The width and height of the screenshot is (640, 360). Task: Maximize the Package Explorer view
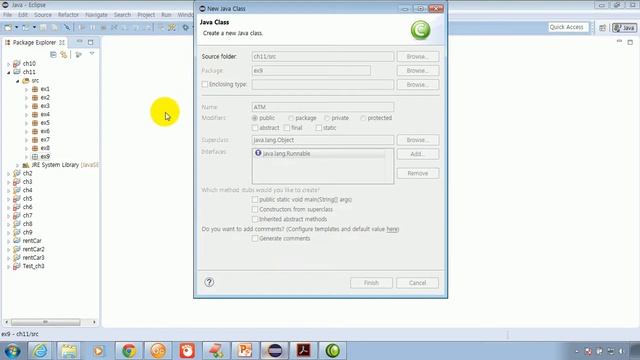pyautogui.click(x=91, y=42)
